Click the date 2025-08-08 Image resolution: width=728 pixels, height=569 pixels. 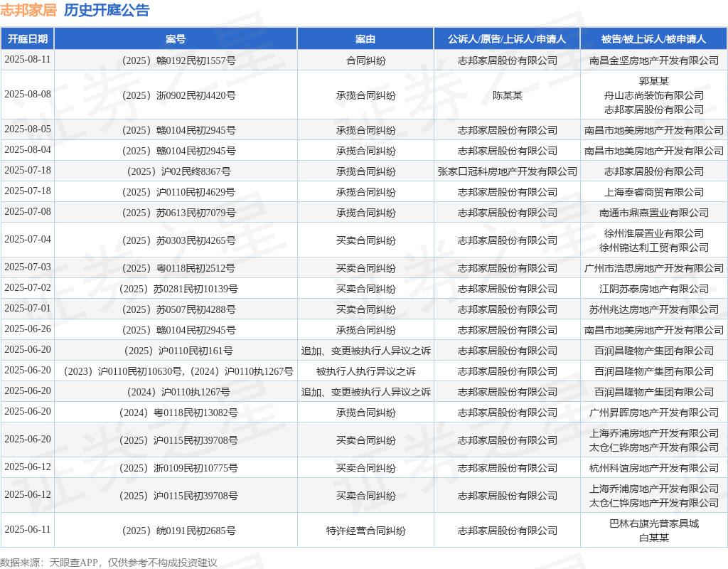(x=28, y=95)
